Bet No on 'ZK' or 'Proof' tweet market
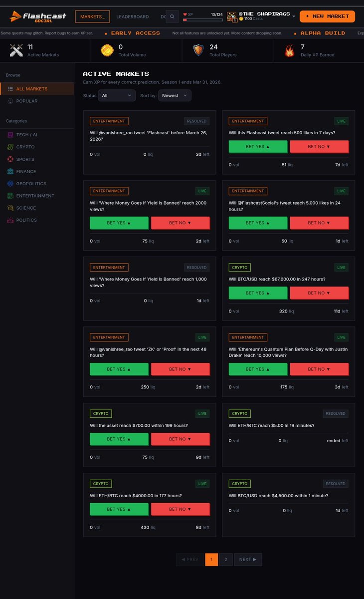Screen dimensions: 364x599 tap(181, 369)
